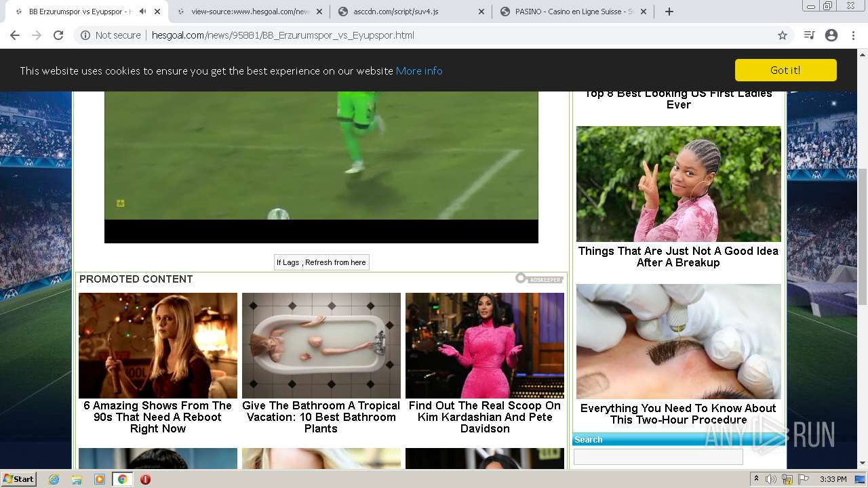Screen dimensions: 868x488
Task: Click the scrollbar down arrow
Action: point(863,464)
